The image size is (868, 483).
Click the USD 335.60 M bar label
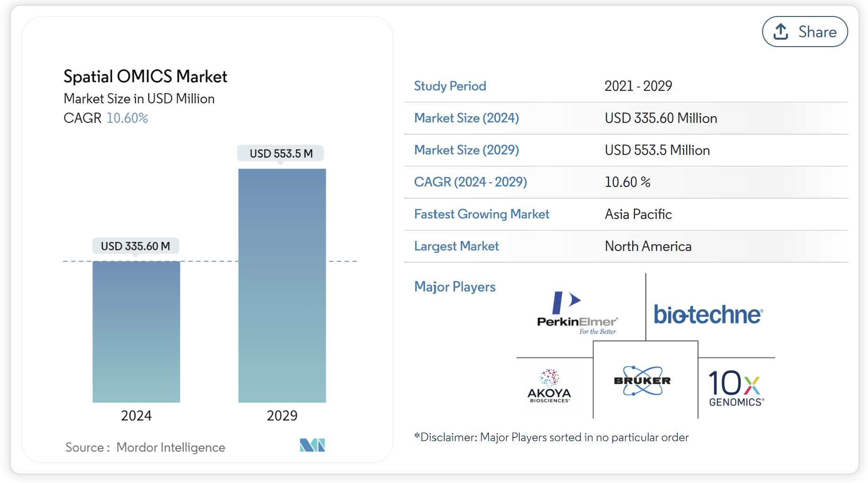point(136,246)
